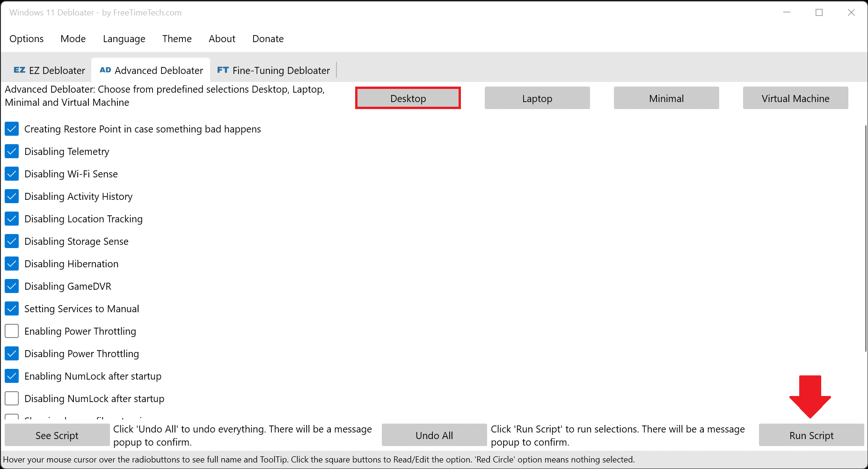Apply the Virtual Machine preset

tap(795, 98)
